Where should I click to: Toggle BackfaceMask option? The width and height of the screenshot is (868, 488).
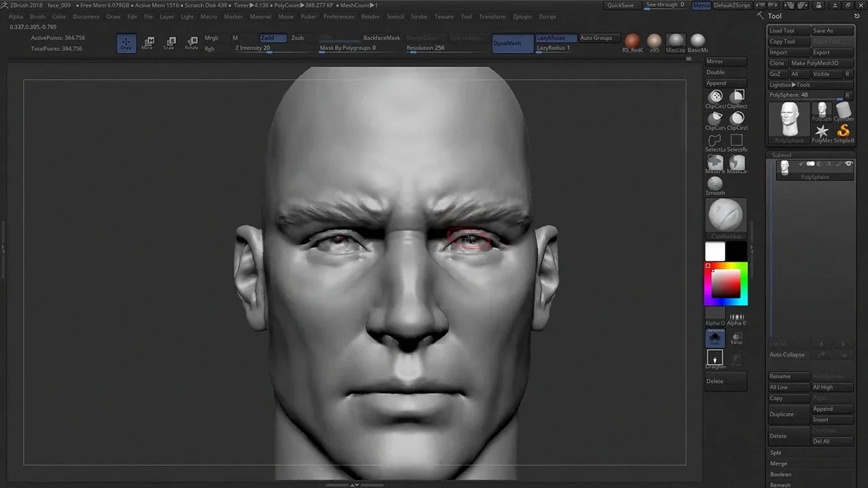tap(382, 38)
